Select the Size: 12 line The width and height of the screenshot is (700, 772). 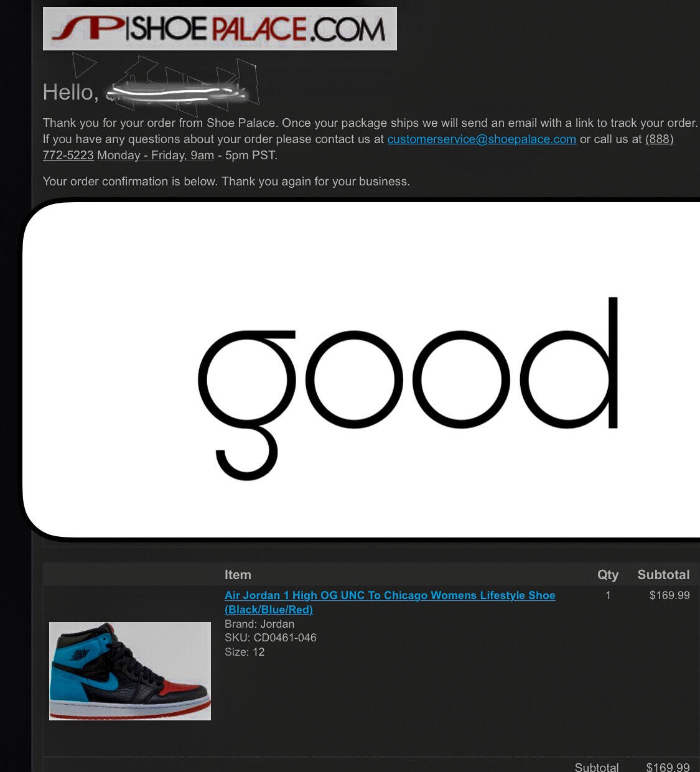point(245,652)
